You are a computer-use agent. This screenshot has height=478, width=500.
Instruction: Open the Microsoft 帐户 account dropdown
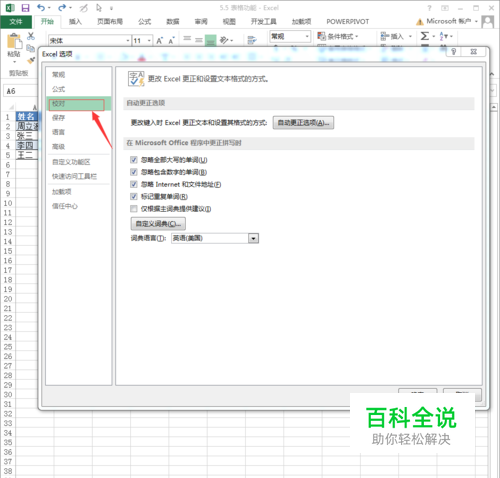point(476,21)
